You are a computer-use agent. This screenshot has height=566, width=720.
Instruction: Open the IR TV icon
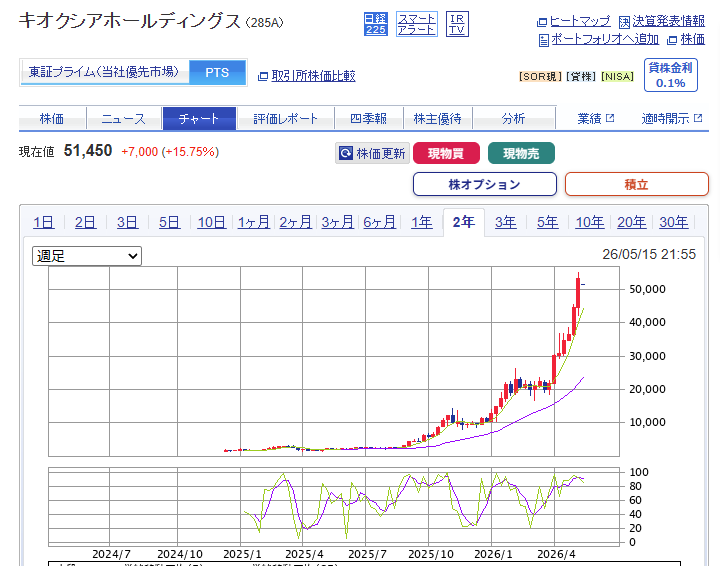[x=457, y=24]
